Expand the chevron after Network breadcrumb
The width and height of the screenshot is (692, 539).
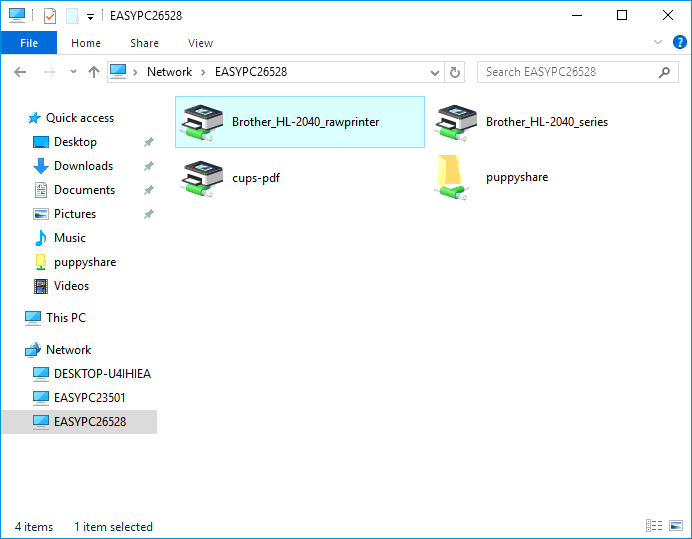(x=203, y=72)
